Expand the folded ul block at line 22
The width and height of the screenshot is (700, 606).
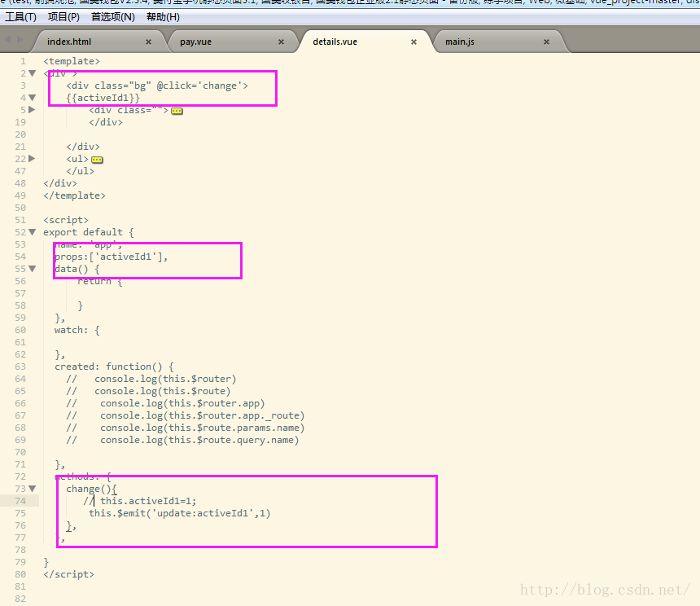point(32,159)
